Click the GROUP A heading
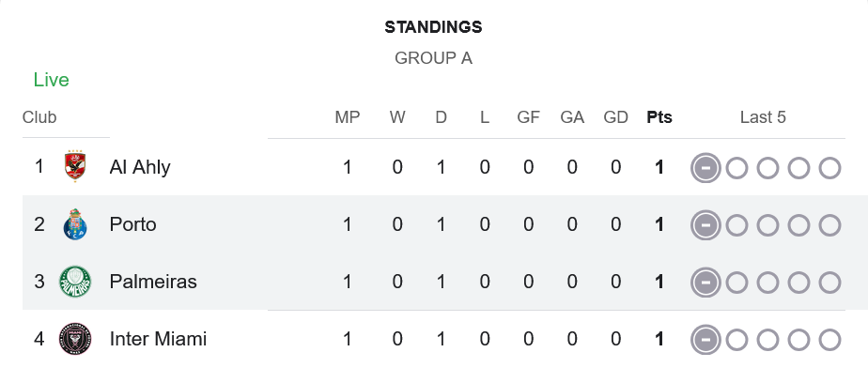Viewport: 868px width, 383px height. coord(433,58)
